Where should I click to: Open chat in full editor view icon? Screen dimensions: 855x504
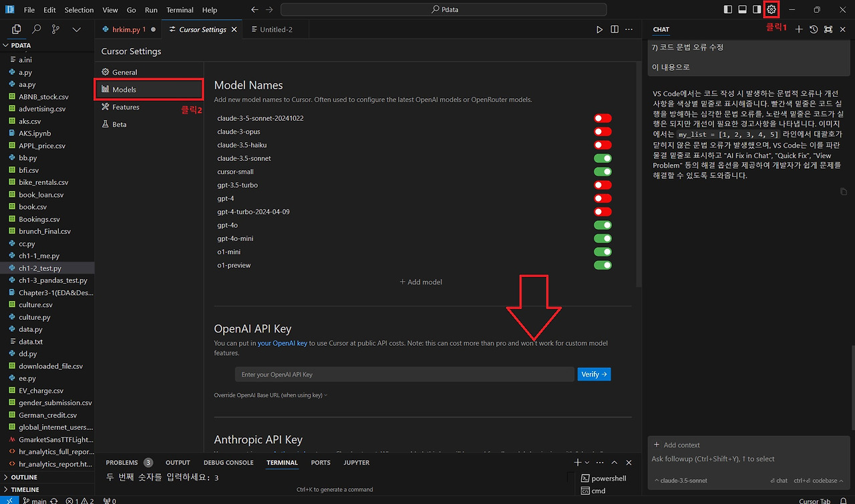click(828, 29)
